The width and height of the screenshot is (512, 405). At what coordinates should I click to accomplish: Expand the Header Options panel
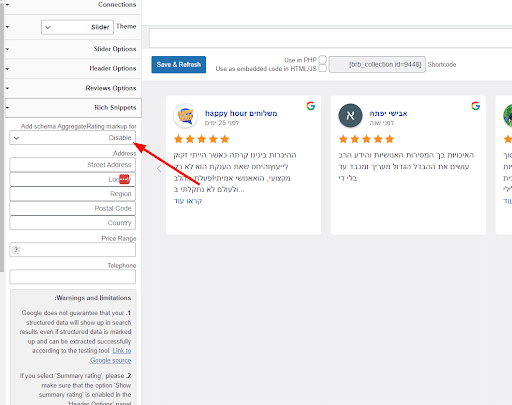[73, 68]
